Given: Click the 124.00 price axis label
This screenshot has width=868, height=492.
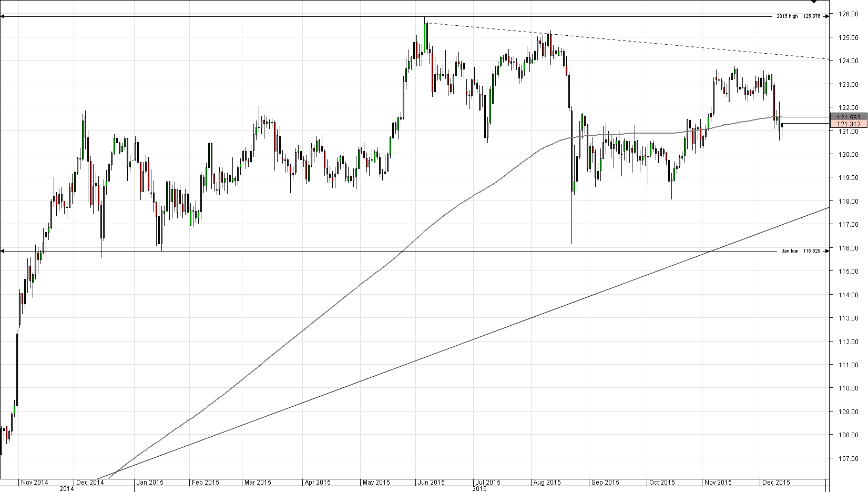Looking at the screenshot, I should tap(849, 61).
